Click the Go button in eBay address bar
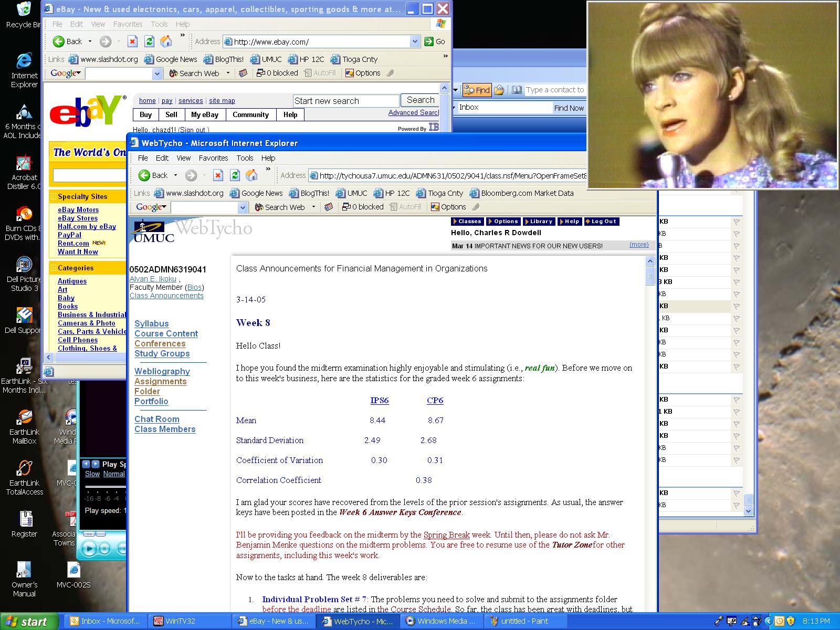840x630 pixels. pyautogui.click(x=435, y=41)
